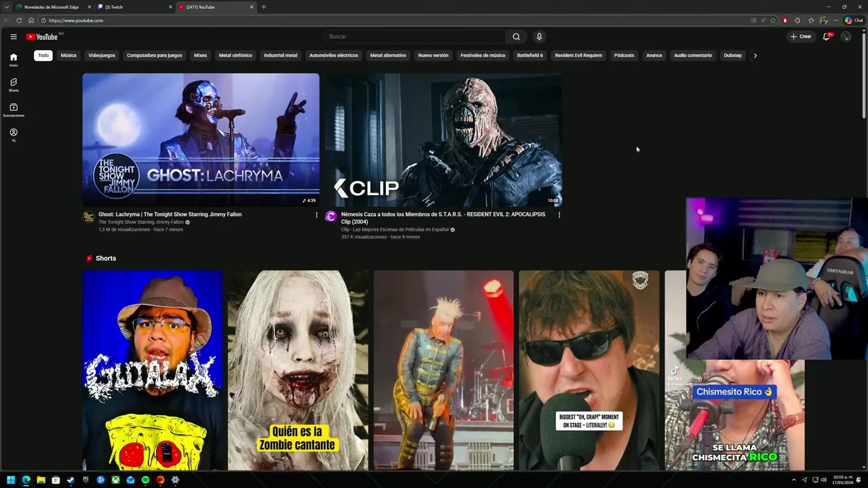This screenshot has height=488, width=868.
Task: Select the Resident Evil Requiem chip
Action: coord(578,56)
